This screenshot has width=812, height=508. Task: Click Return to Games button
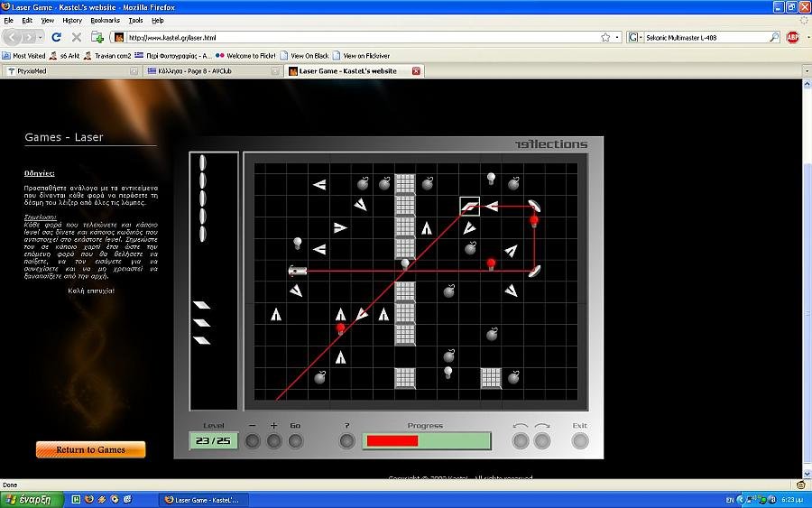[90, 449]
